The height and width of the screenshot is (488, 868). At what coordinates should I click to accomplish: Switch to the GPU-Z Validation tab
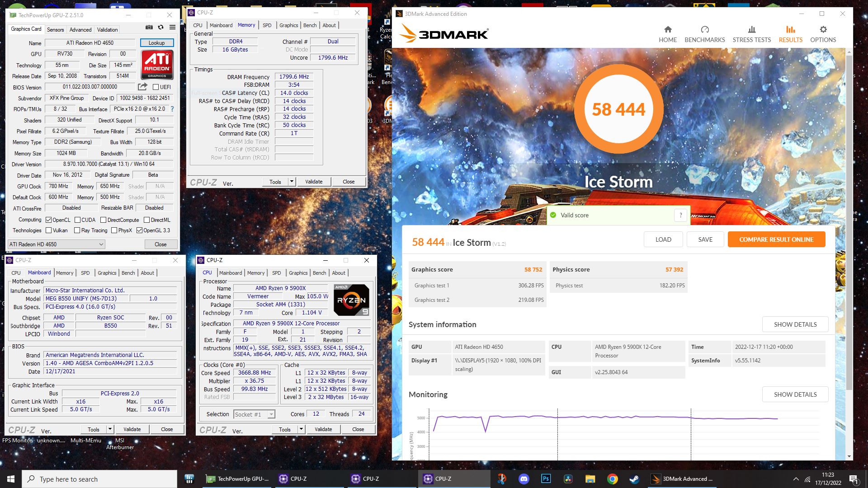107,30
